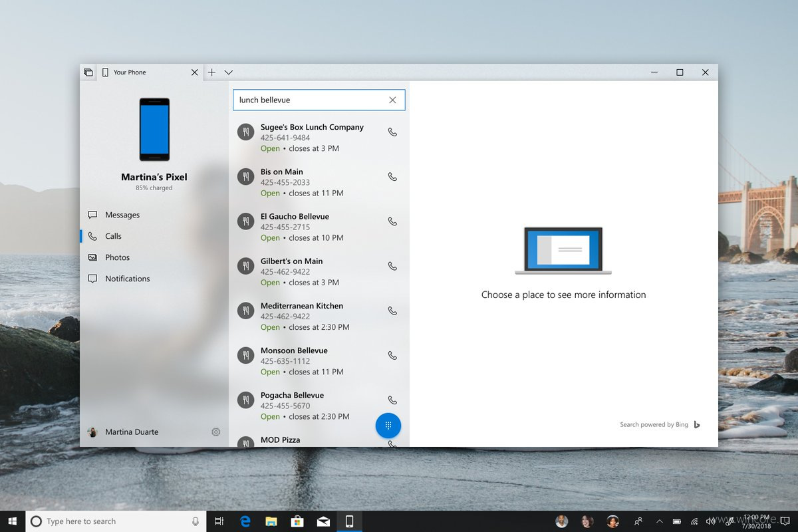Click the lunch bellevue search box
798x532 pixels.
[319, 100]
